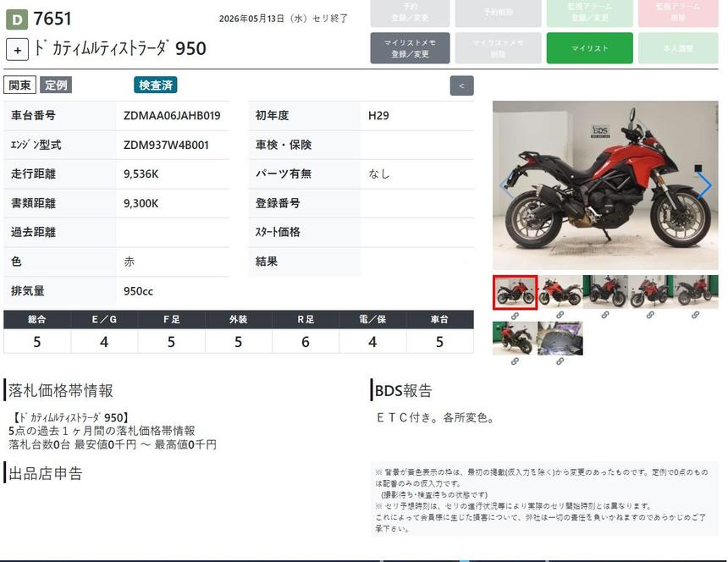This screenshot has width=728, height=562.
Task: Click the BDS報告 heading
Action: click(403, 391)
